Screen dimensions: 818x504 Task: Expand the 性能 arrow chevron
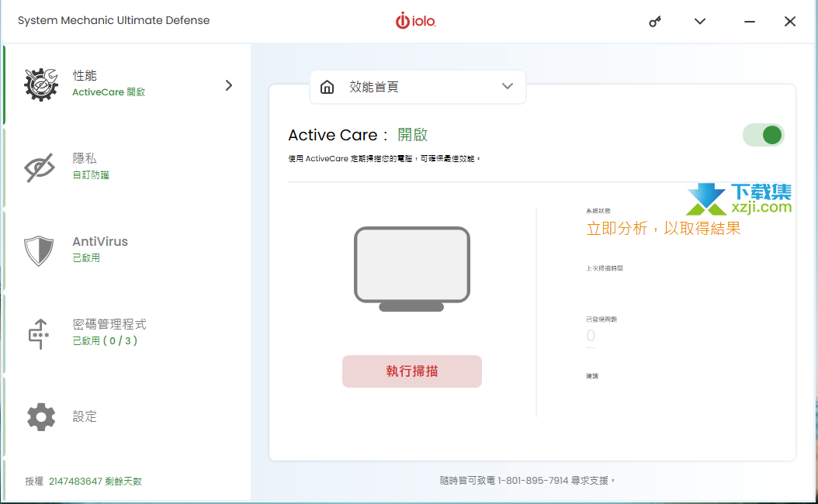click(x=228, y=85)
